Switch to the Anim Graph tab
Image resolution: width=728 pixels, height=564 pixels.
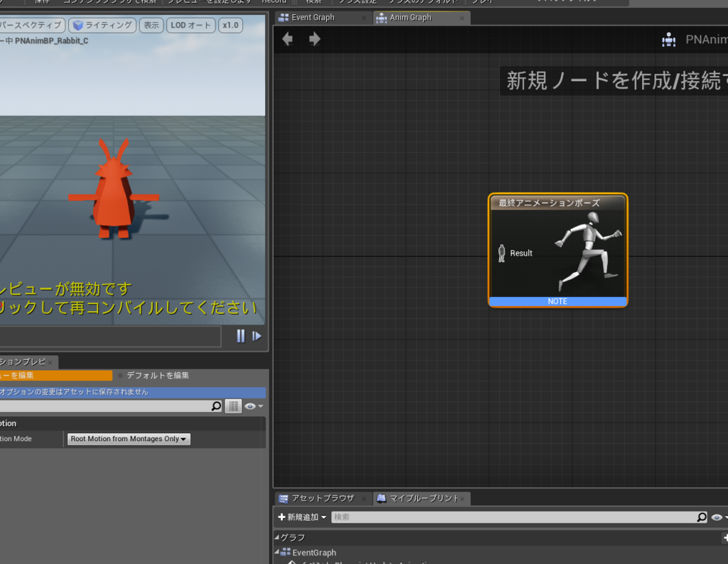[410, 18]
